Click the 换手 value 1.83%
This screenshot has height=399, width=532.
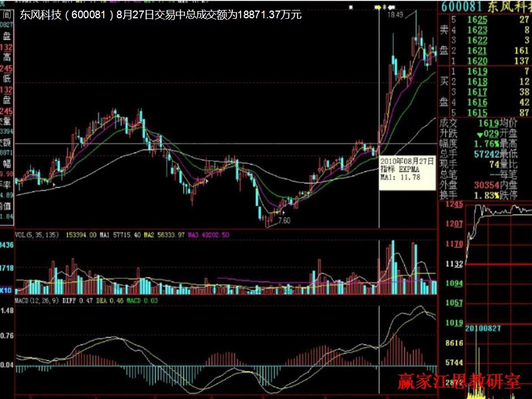pos(486,196)
